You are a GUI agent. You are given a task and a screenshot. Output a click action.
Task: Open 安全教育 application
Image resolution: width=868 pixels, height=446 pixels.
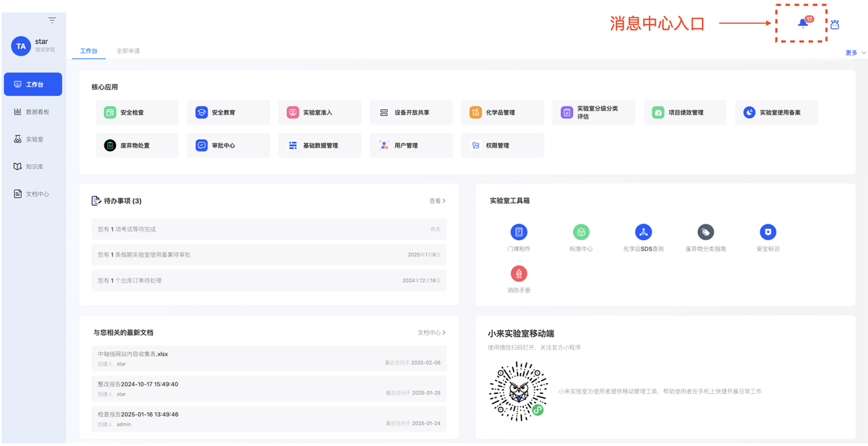229,113
